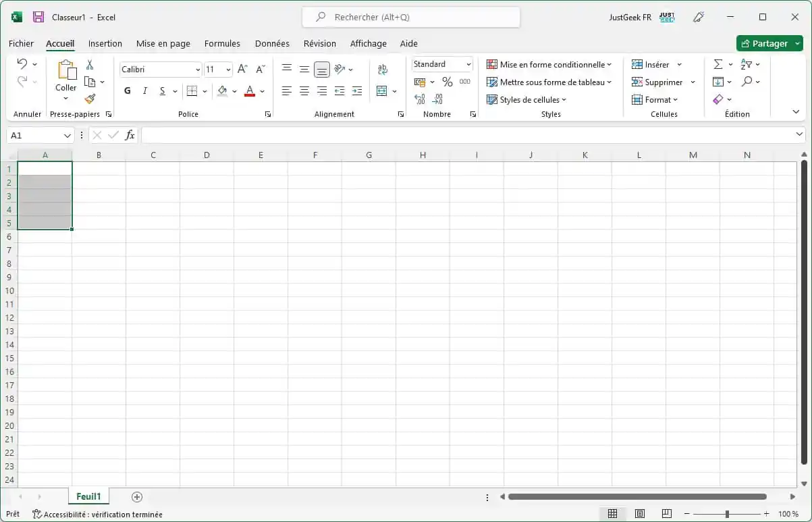
Task: Cut the selection with the scissors icon
Action: pos(90,65)
